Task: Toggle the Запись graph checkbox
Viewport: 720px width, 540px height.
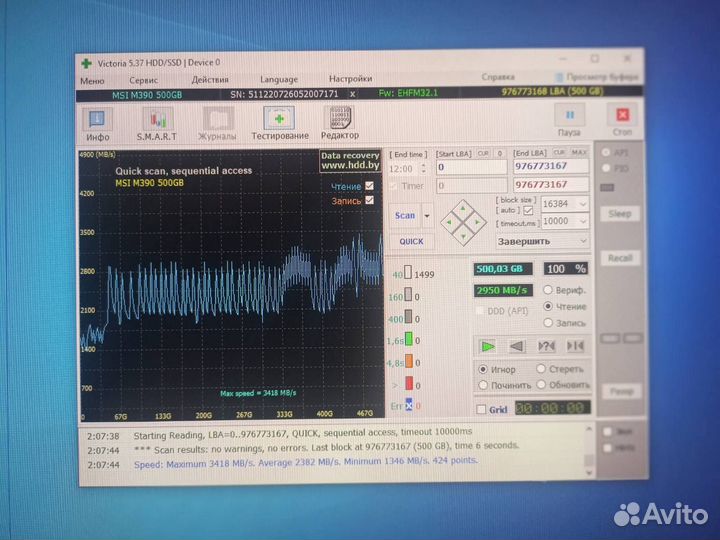Action: (x=369, y=200)
